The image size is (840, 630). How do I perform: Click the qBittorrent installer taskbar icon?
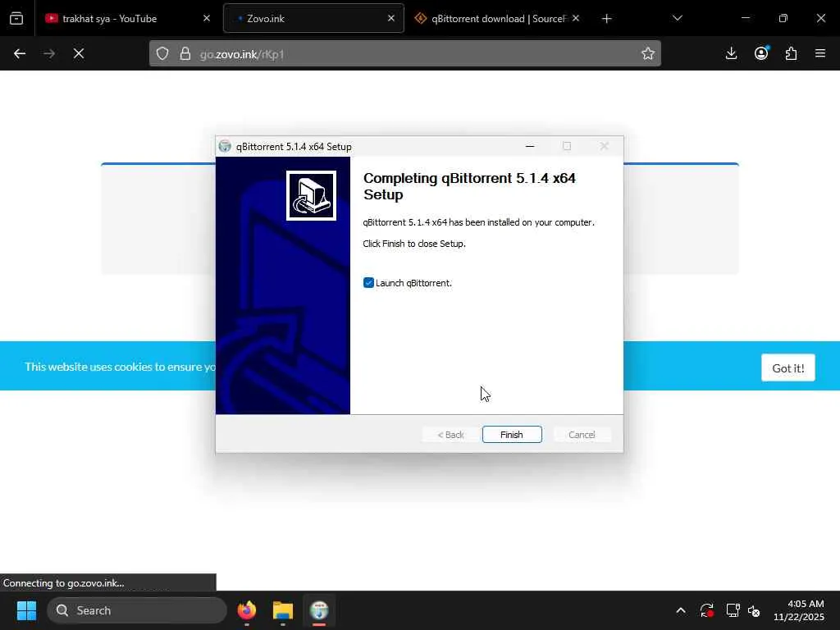click(319, 610)
